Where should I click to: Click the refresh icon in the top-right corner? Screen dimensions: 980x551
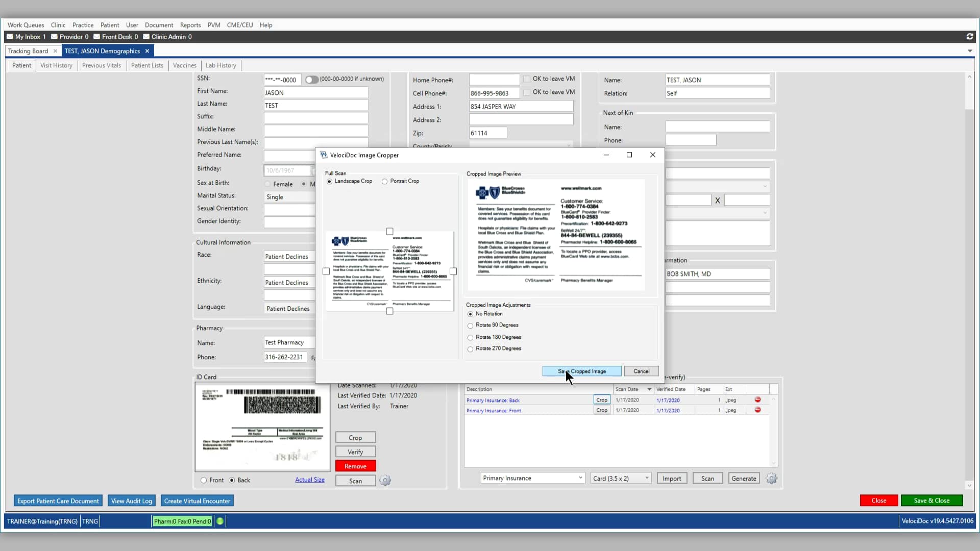969,36
